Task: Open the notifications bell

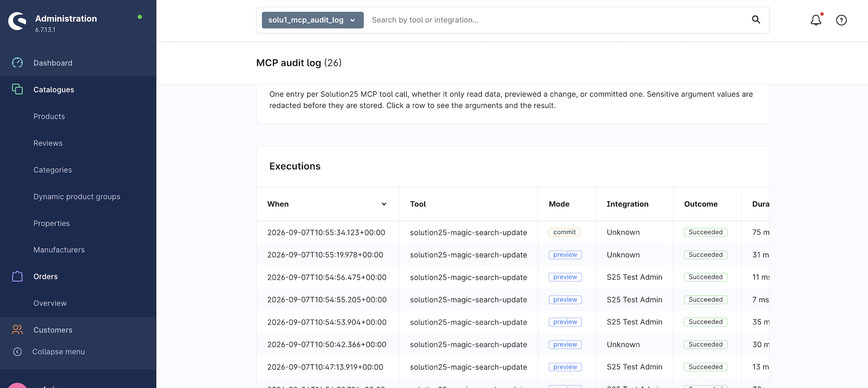Action: tap(816, 20)
